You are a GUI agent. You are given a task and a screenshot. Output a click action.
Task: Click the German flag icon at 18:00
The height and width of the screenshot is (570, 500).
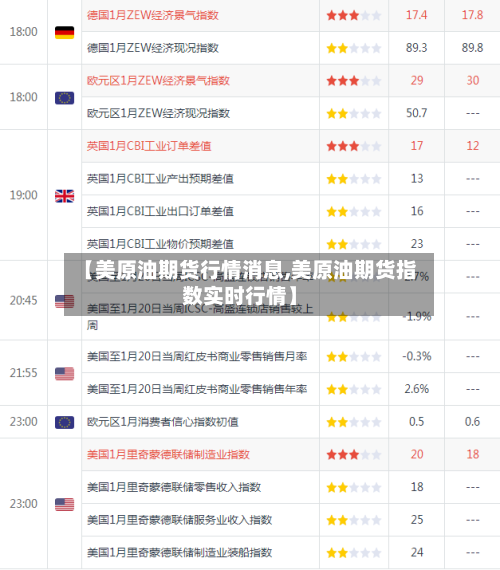[64, 32]
